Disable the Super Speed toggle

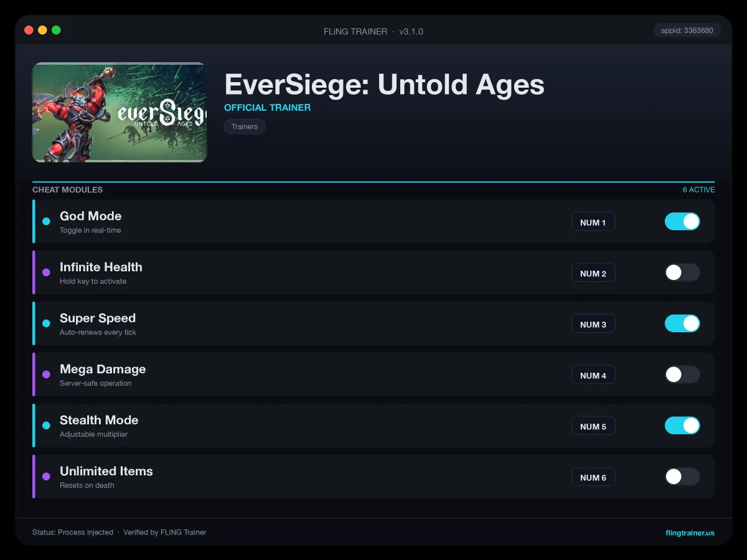point(682,324)
